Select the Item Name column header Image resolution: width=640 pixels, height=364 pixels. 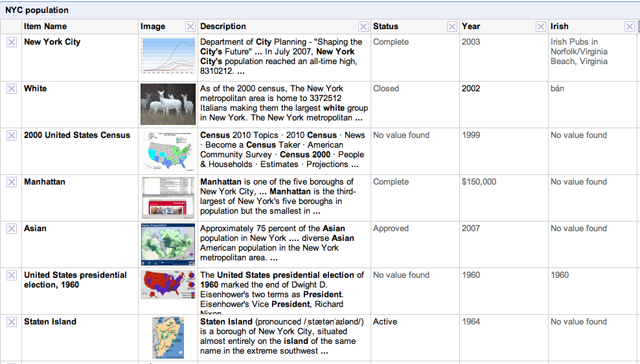(x=45, y=26)
